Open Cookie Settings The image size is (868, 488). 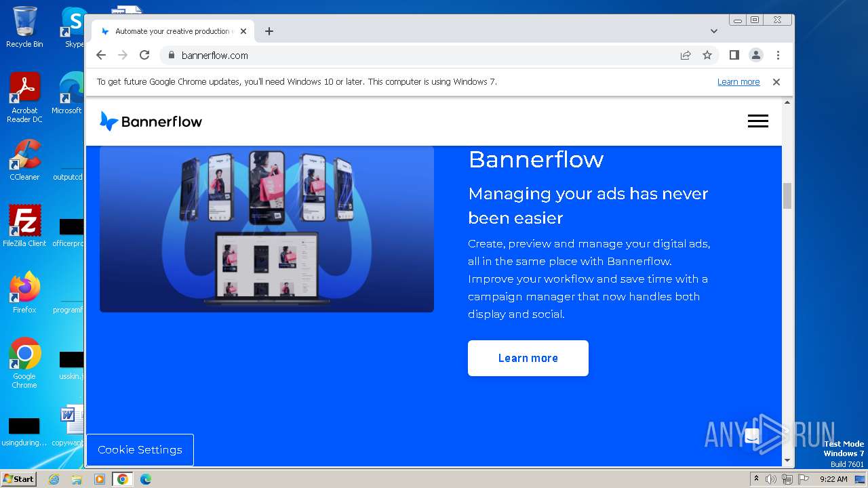(x=140, y=450)
